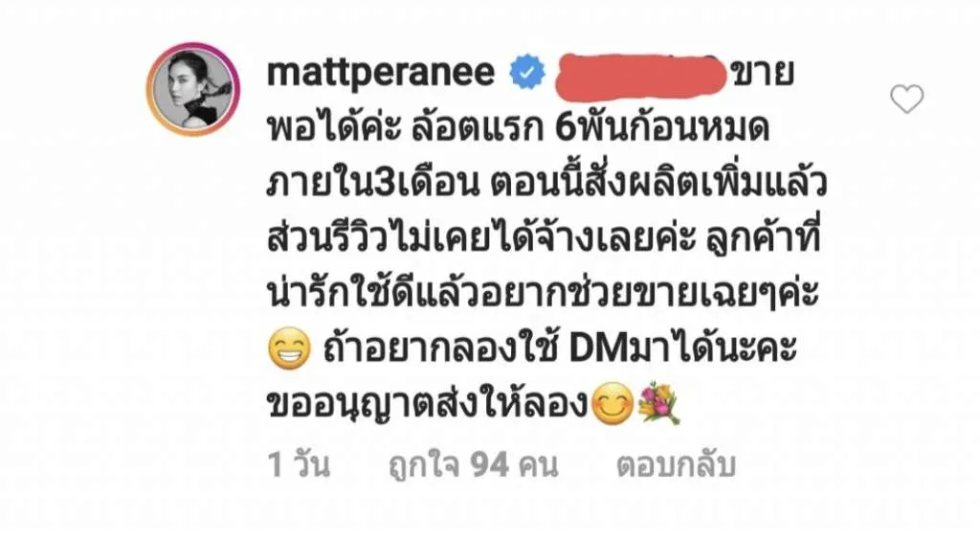Click the blushing smile emoji
The image size is (980, 540).
612,405
